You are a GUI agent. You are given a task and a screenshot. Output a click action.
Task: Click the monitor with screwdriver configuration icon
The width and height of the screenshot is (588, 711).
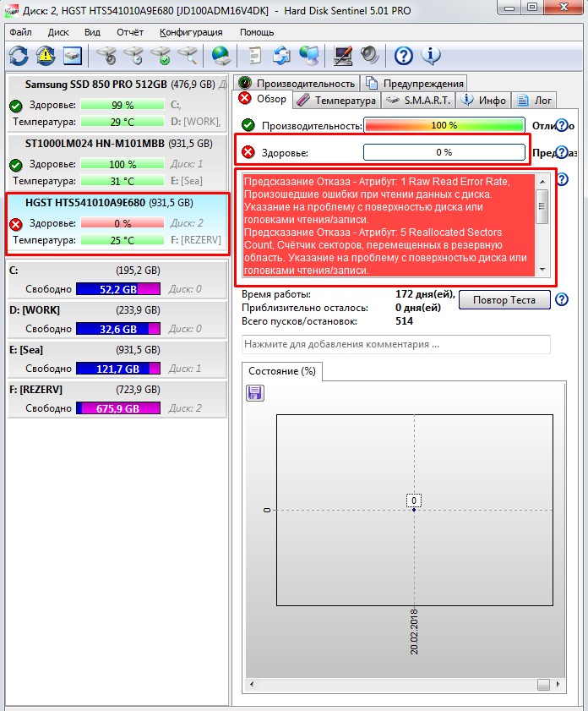(342, 56)
